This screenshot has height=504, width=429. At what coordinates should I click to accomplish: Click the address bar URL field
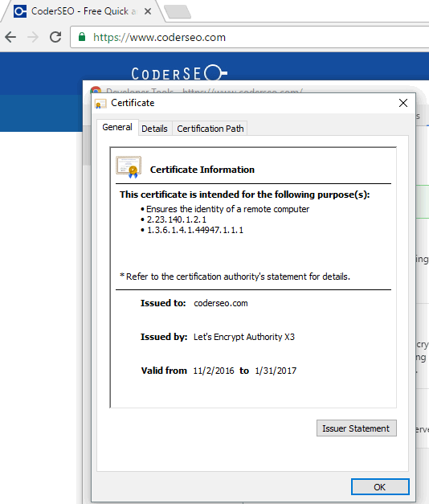point(251,37)
